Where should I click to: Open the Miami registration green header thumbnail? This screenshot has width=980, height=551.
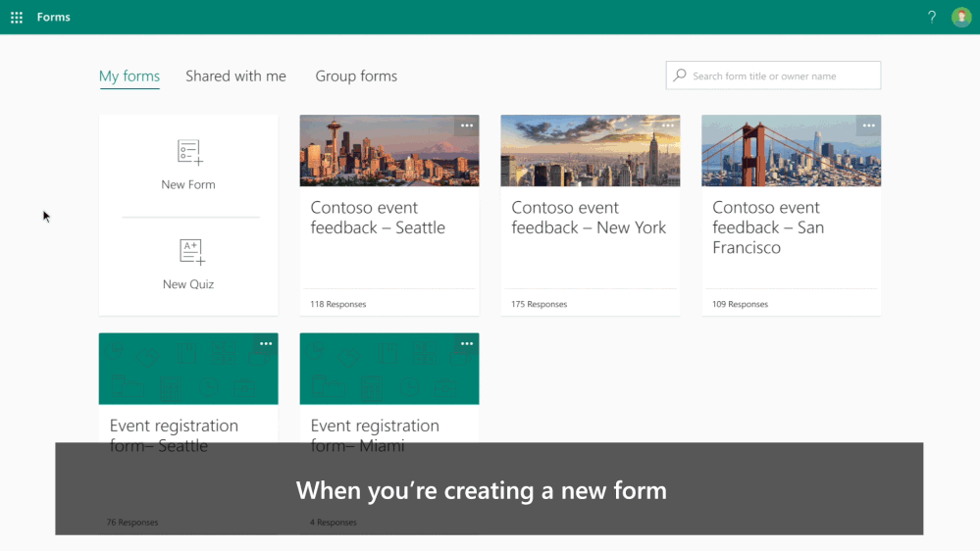click(x=389, y=369)
